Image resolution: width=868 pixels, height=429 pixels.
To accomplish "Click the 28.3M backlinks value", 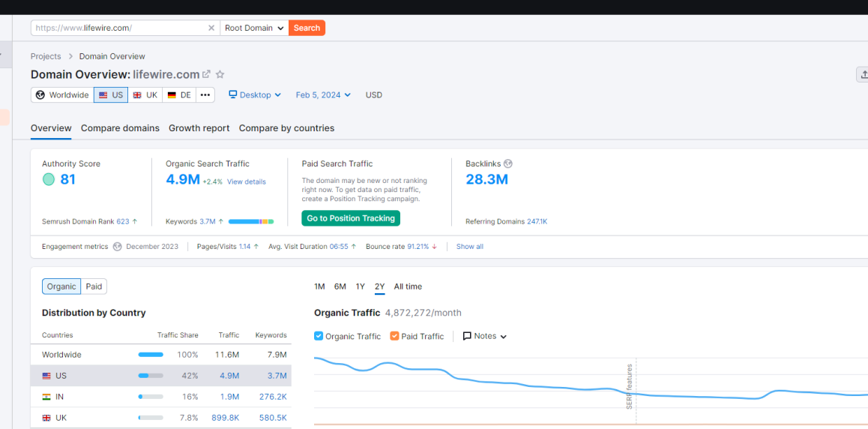I will pos(487,179).
